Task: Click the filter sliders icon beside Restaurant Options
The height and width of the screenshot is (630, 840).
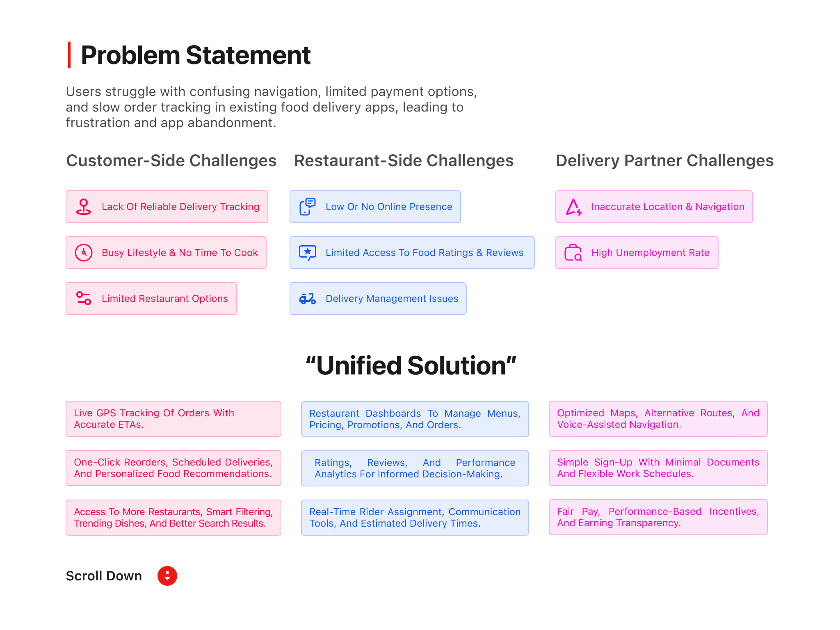Action: tap(84, 298)
